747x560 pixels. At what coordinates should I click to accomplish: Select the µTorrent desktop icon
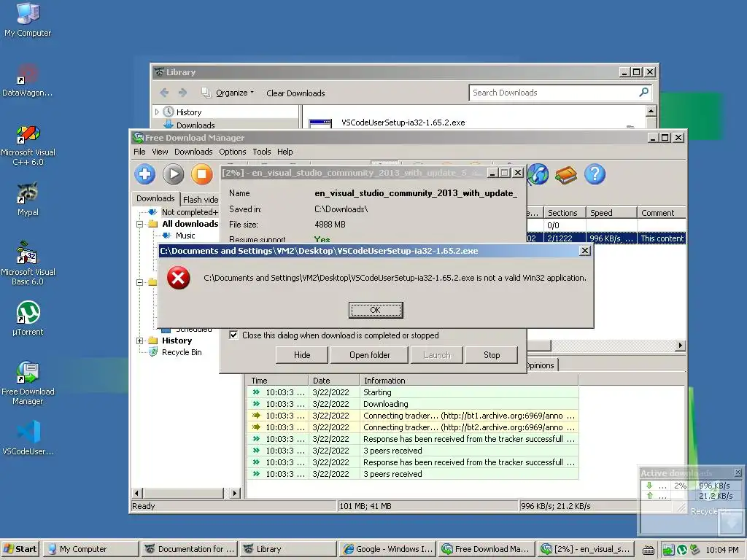(x=28, y=319)
